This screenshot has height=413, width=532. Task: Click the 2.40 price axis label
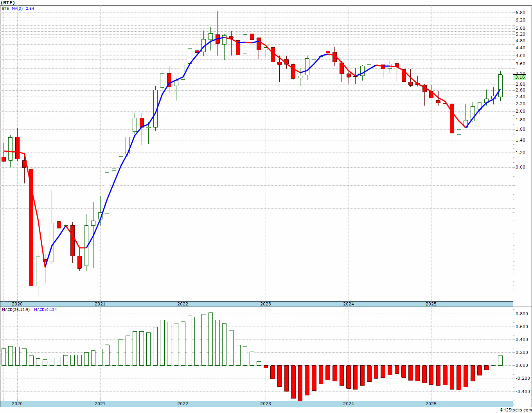point(520,97)
